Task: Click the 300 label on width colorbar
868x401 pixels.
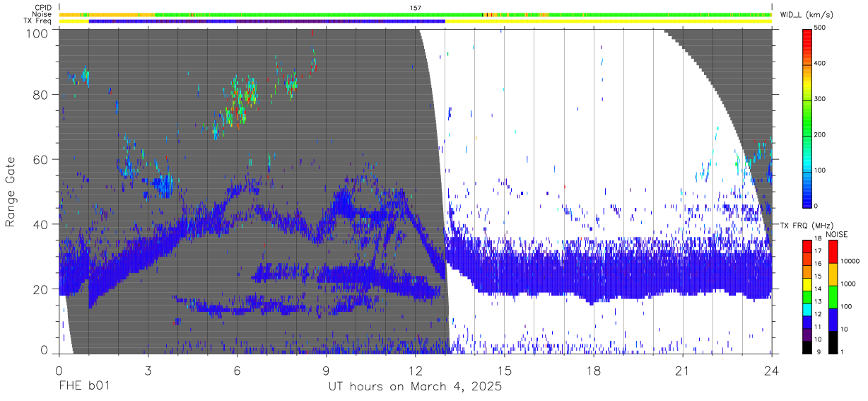Action: click(x=821, y=100)
